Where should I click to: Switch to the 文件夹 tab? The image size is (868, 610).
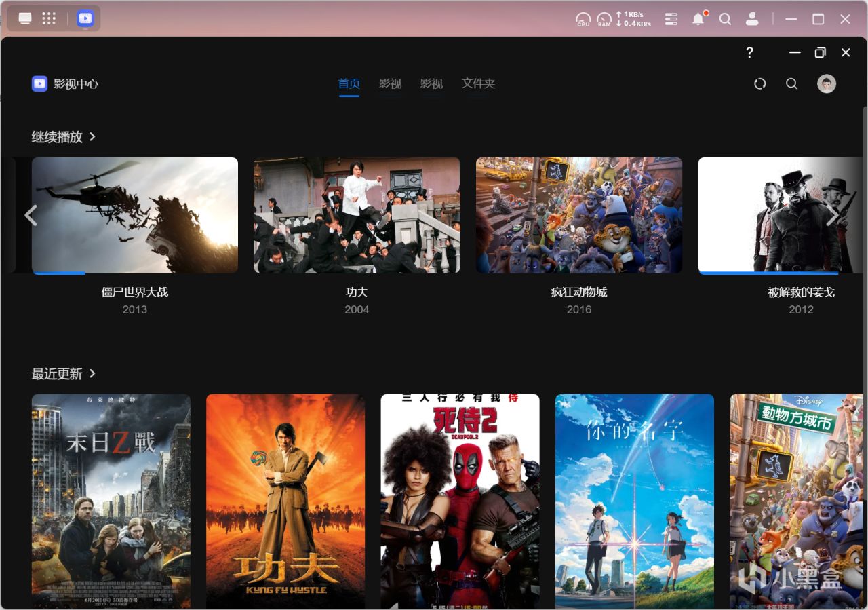[x=479, y=83]
